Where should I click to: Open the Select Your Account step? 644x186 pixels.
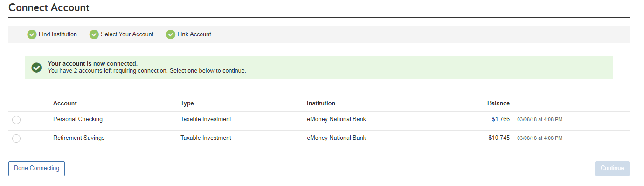coord(127,34)
